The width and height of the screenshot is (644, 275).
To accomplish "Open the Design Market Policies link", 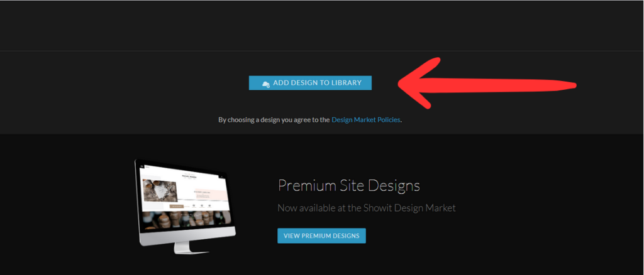I will coord(365,120).
